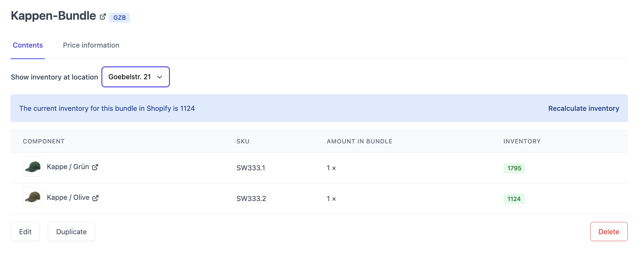This screenshot has width=644, height=253.
Task: Click the Recalculate inventory link
Action: coord(583,108)
